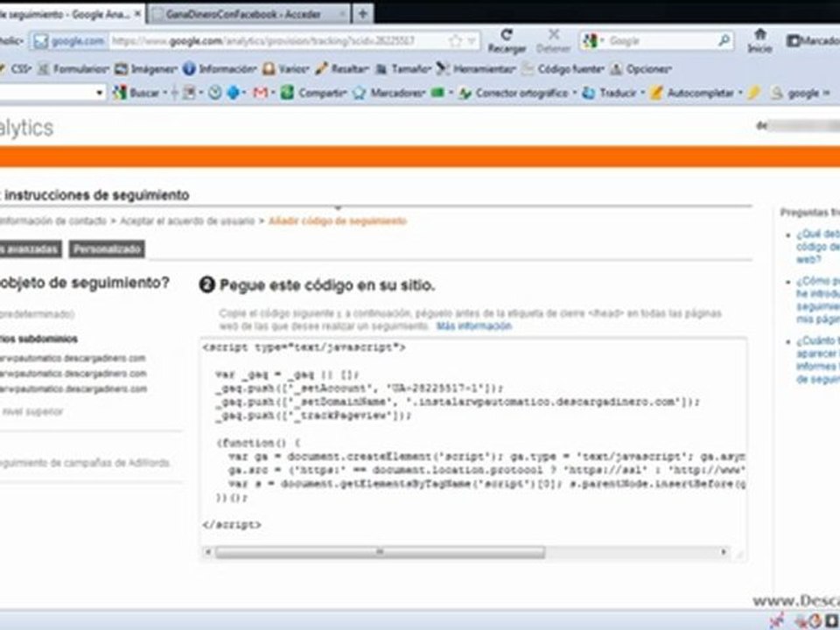Image resolution: width=840 pixels, height=630 pixels.
Task: Open the Tamaño toolbar menu
Action: point(402,69)
